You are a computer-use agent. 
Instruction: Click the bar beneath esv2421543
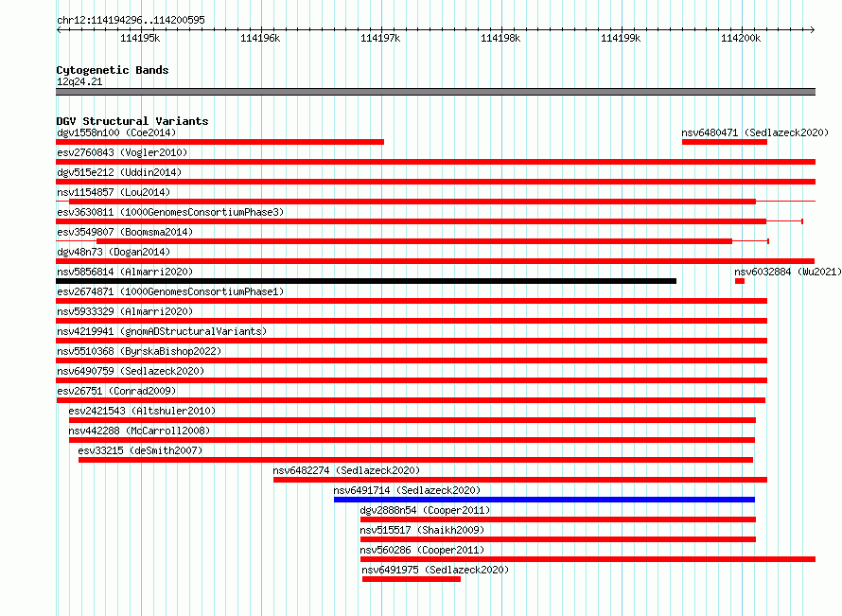coord(412,420)
